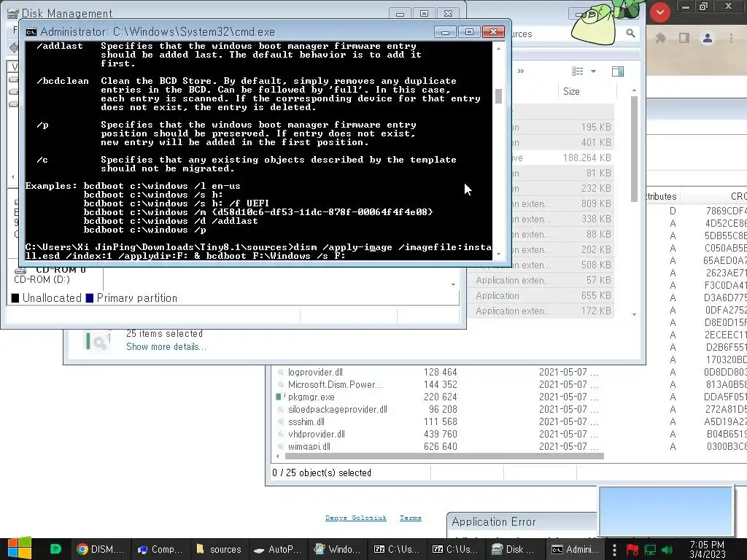Click the CD-ROM (D:) label in Disk Management
The image size is (747, 560).
point(42,279)
